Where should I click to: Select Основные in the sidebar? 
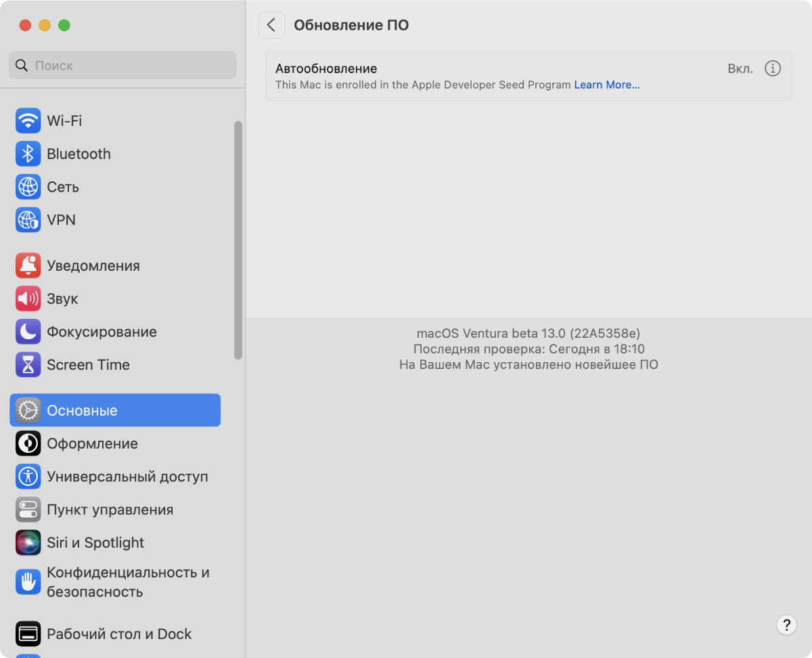click(x=115, y=411)
